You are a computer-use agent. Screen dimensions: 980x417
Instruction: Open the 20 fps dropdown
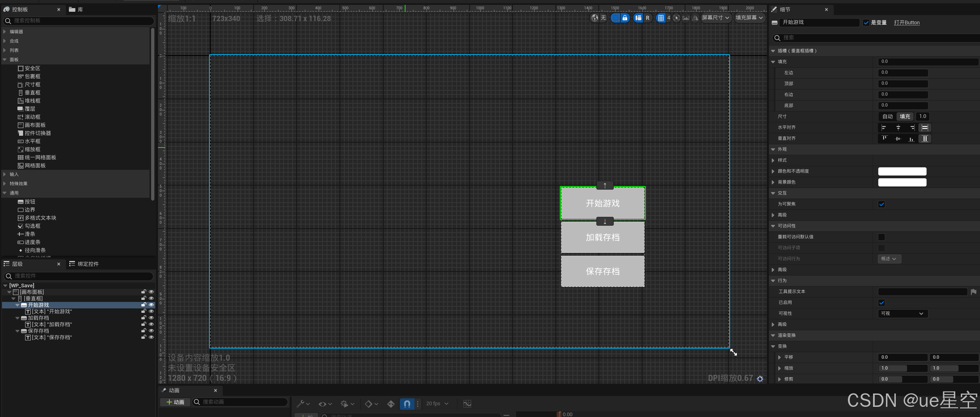click(437, 404)
